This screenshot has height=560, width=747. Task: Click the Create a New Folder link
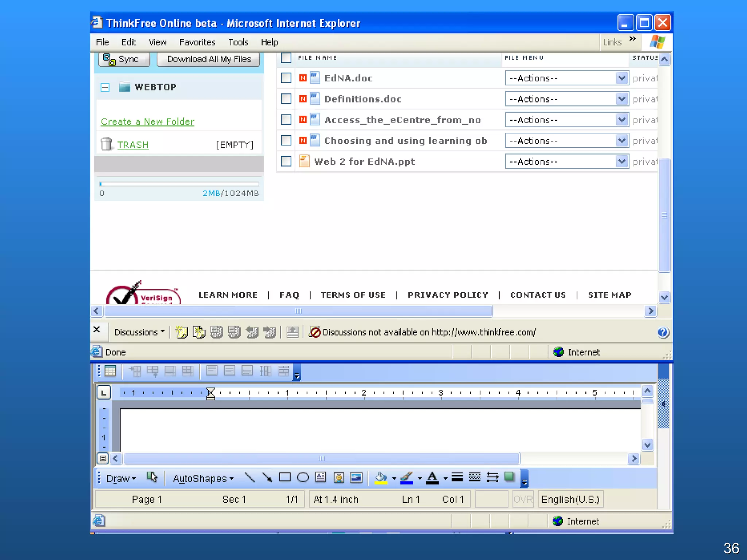pyautogui.click(x=147, y=121)
